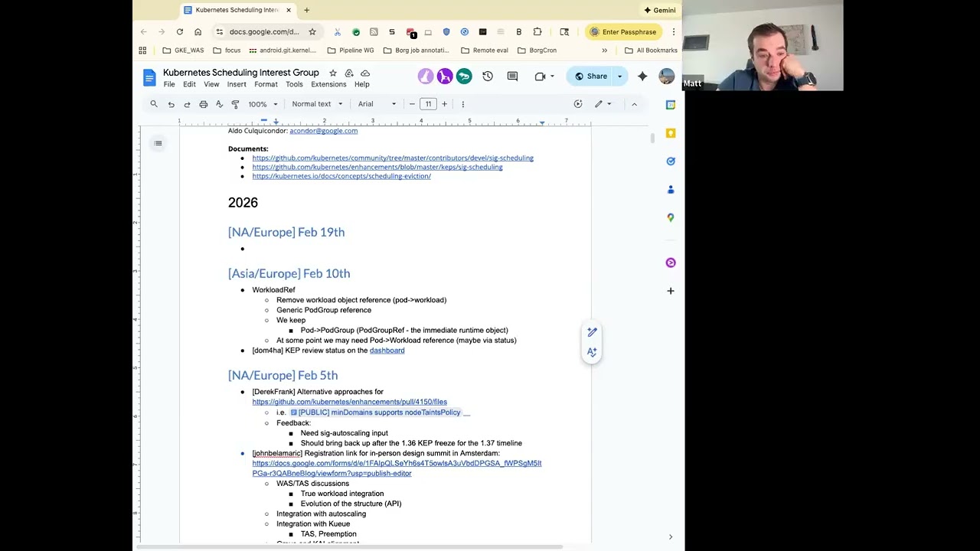Open the All Bookmarks folder
This screenshot has height=551, width=980.
[651, 51]
